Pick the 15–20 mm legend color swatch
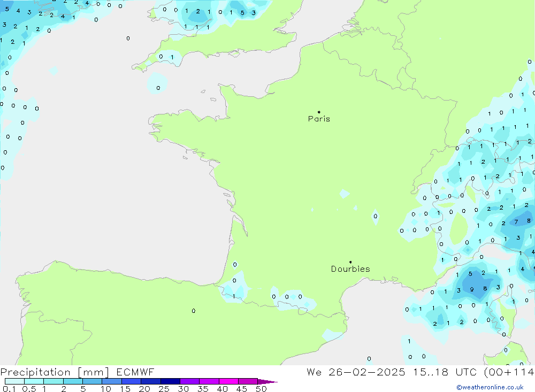The image size is (535, 392). 132,381
